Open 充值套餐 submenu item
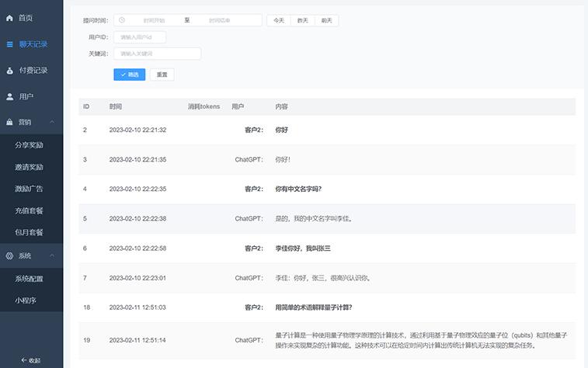Screen dimensions: 588x368 pyautogui.click(x=30, y=210)
